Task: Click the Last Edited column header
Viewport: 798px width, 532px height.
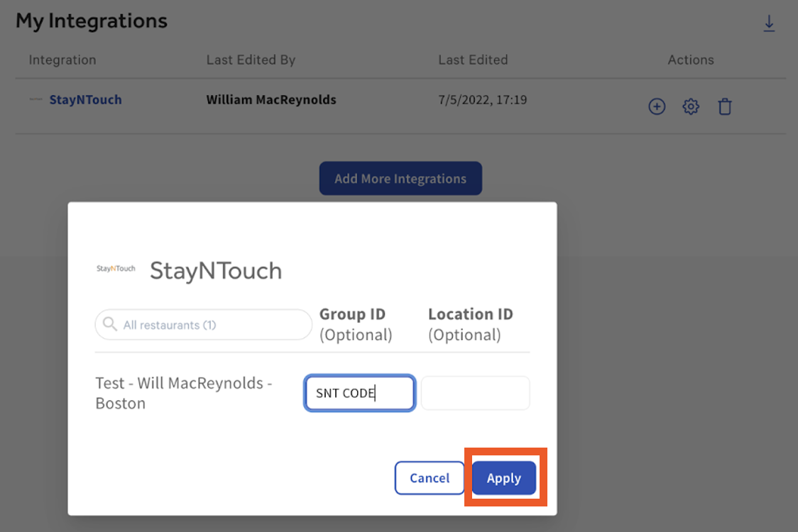Action: point(473,60)
